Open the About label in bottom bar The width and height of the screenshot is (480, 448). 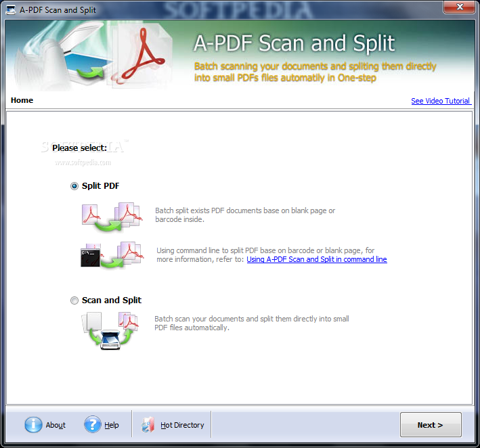pyautogui.click(x=56, y=425)
